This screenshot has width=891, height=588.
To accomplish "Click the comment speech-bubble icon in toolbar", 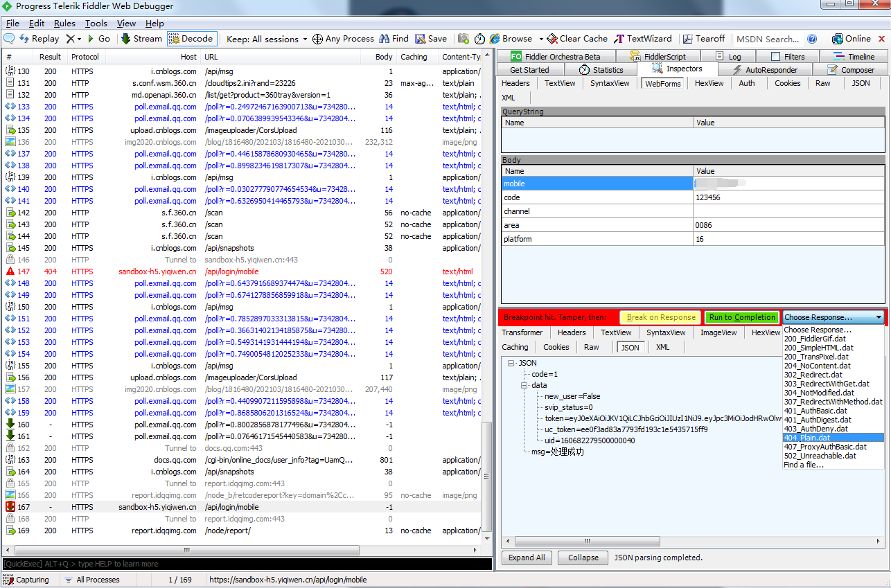I will click(x=10, y=39).
